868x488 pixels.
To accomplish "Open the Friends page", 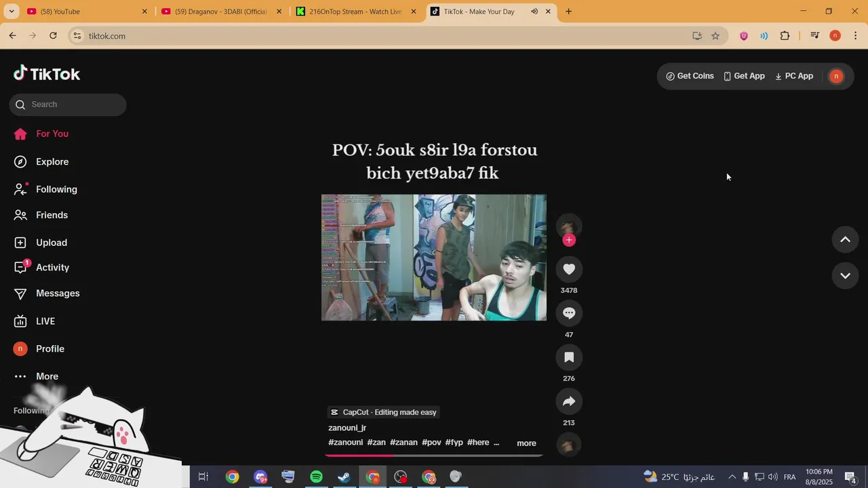I will (x=42, y=215).
